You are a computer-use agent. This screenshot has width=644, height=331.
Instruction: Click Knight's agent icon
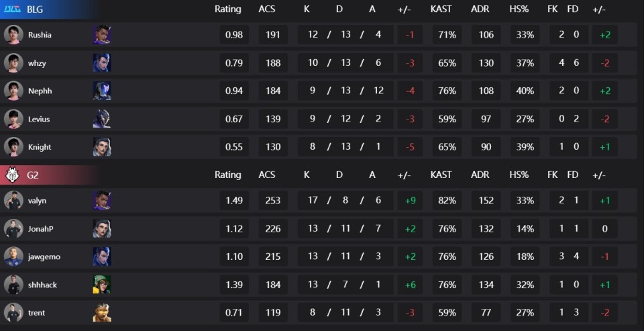point(102,147)
